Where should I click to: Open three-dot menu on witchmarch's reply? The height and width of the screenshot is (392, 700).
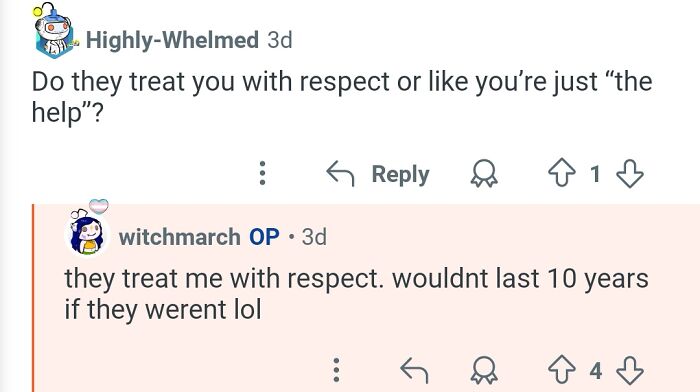337,370
